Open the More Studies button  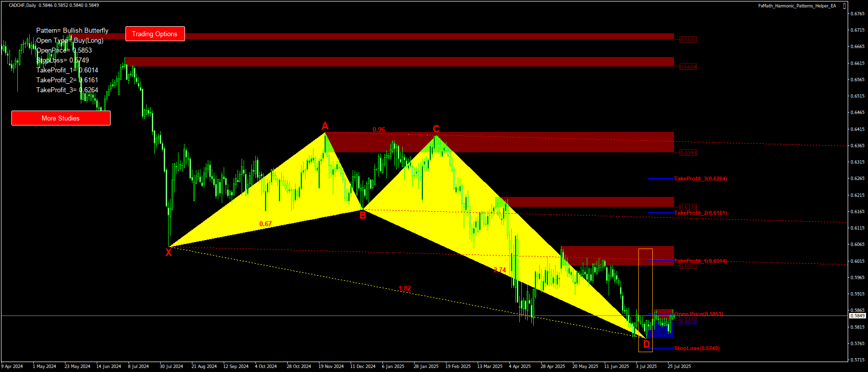(x=61, y=118)
